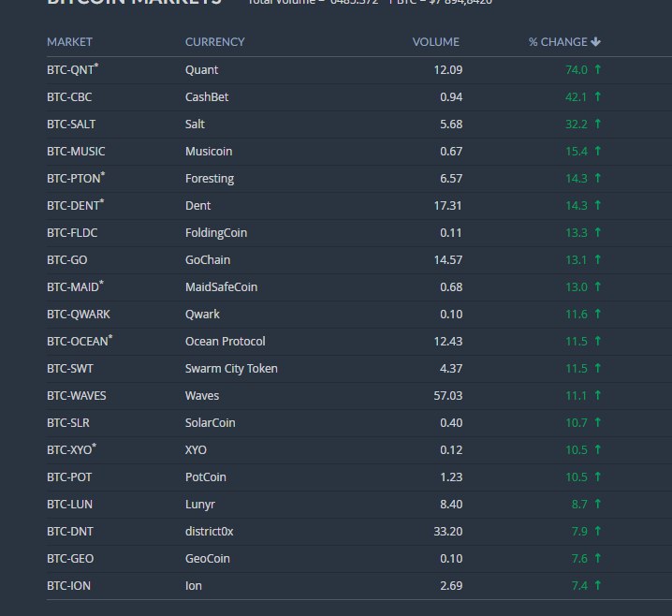This screenshot has width=672, height=616.
Task: Click the green up arrow in the CashBet row
Action: coord(597,96)
